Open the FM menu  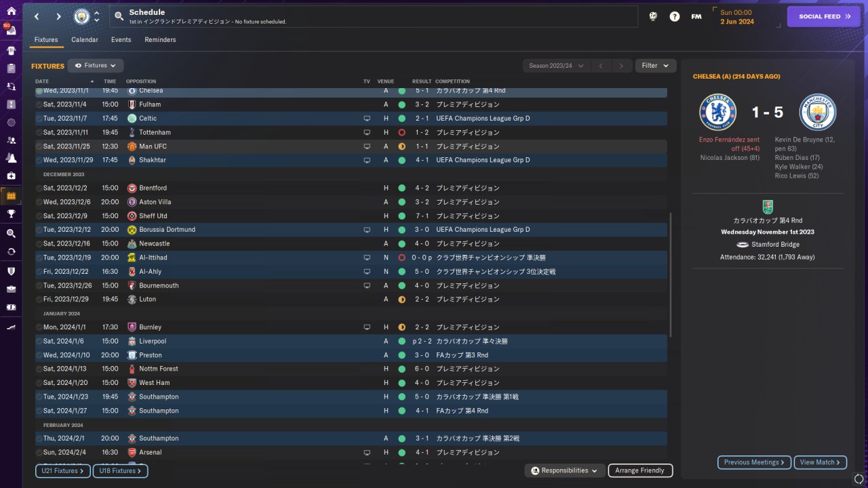coord(696,16)
